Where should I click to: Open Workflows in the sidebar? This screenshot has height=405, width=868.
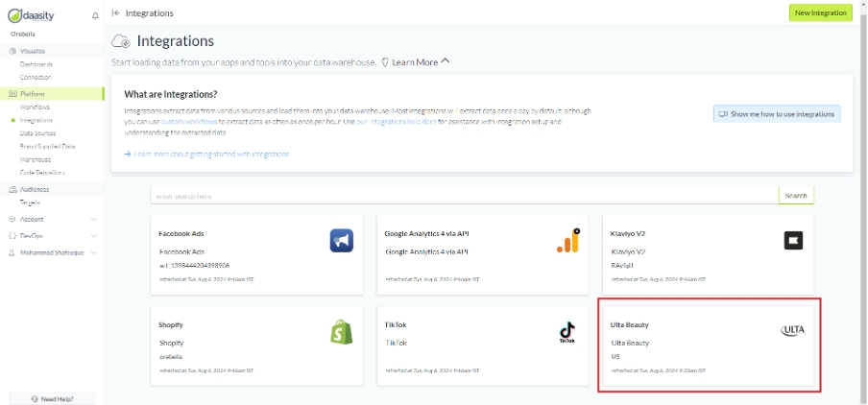35,107
